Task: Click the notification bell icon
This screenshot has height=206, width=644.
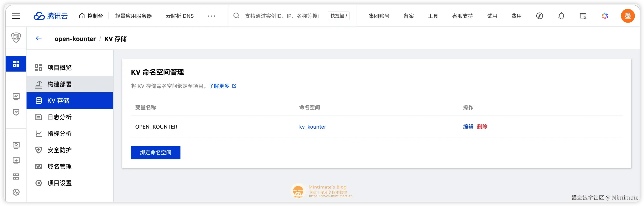Action: (561, 16)
